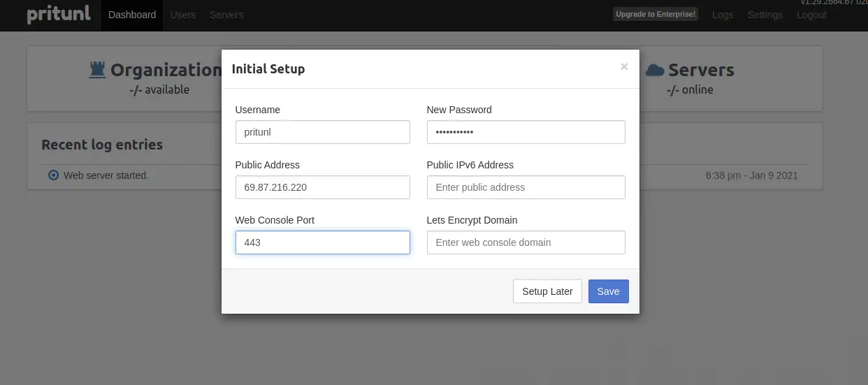Click the Organizations rook icon

click(97, 70)
